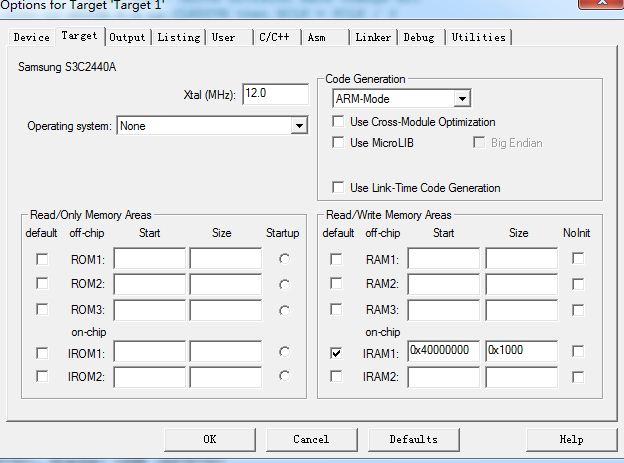
Task: Click the IRAM2 Size field
Action: pos(521,377)
